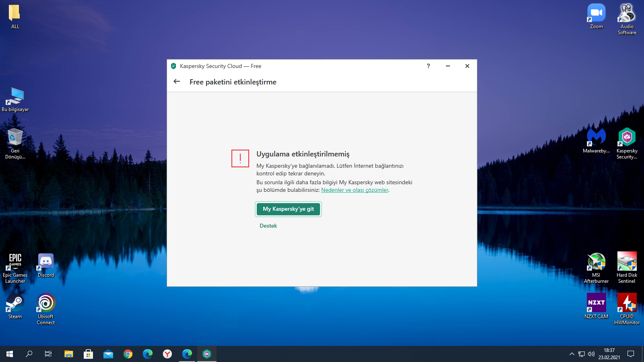Follow the Nedenler ve olası çözümler link
This screenshot has width=644, height=362.
(x=355, y=190)
